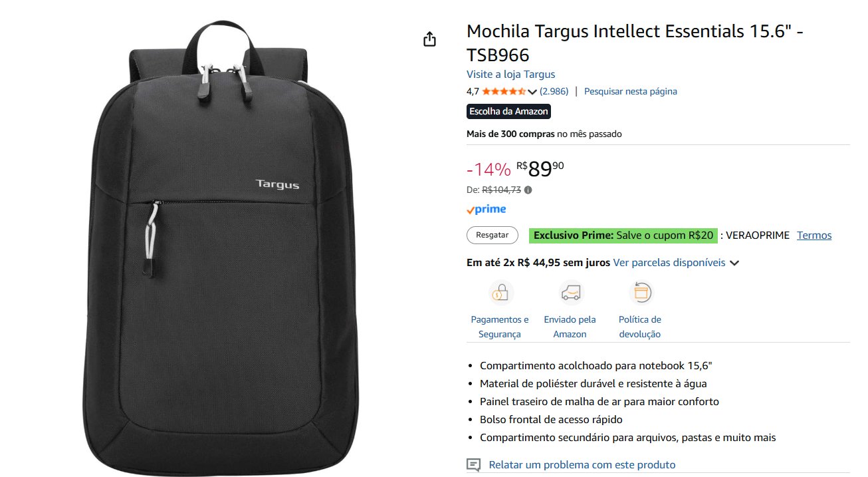Open the Política de devolução text link
The height and width of the screenshot is (477, 868).
(639, 327)
